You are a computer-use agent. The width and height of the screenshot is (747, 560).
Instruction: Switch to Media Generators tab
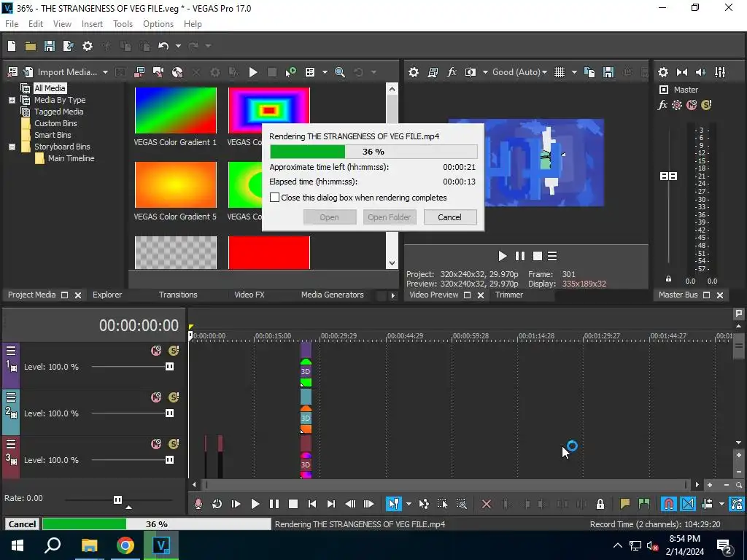coord(332,295)
